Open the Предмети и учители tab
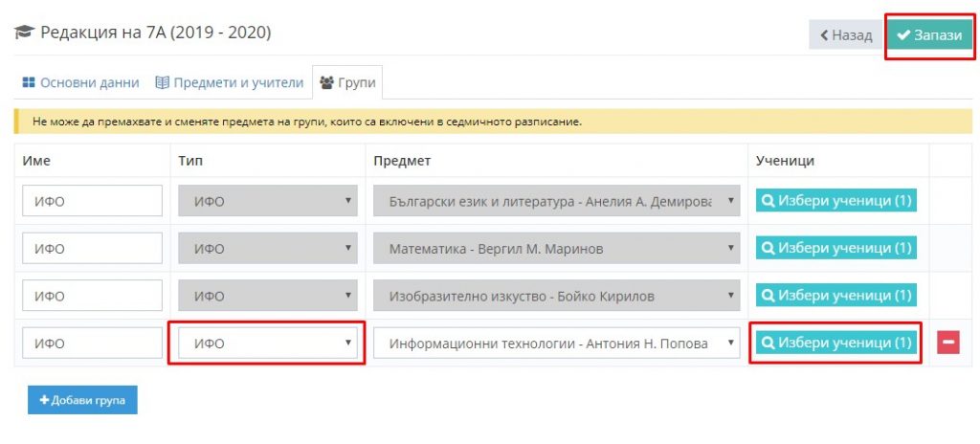The width and height of the screenshot is (980, 444). tap(229, 83)
